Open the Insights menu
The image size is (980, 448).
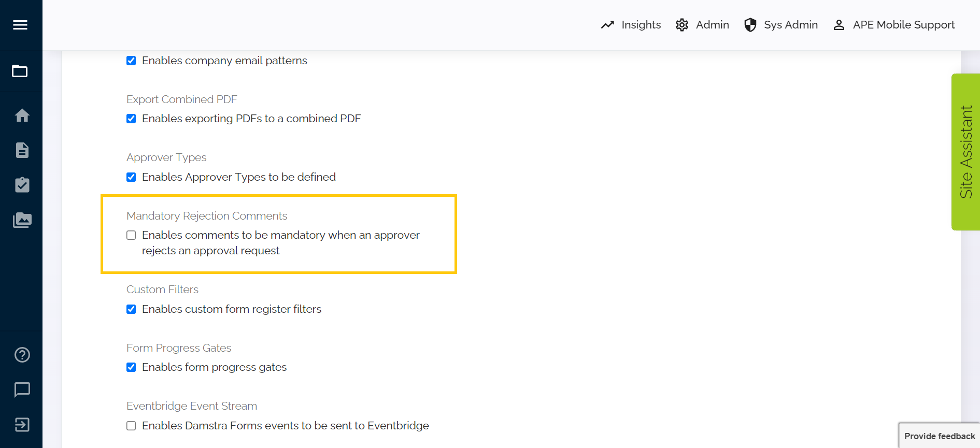(630, 24)
